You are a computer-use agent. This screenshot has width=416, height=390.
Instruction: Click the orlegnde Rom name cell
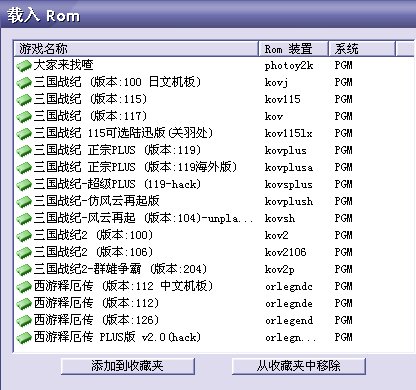click(289, 304)
